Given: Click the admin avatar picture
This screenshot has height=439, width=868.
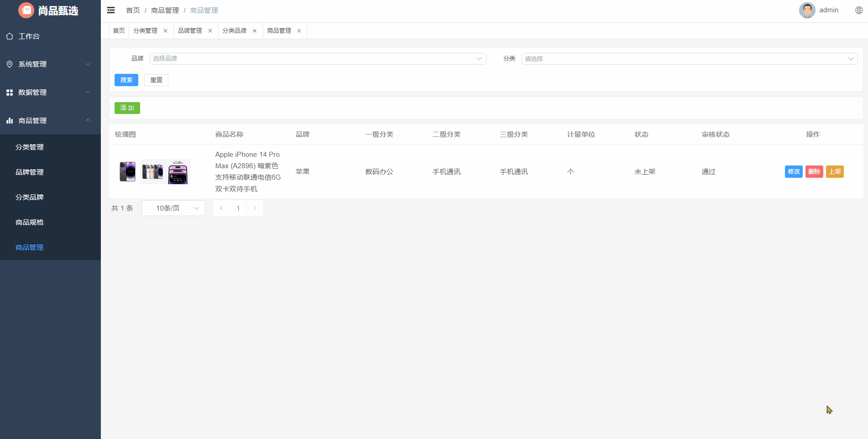Looking at the screenshot, I should (x=807, y=10).
